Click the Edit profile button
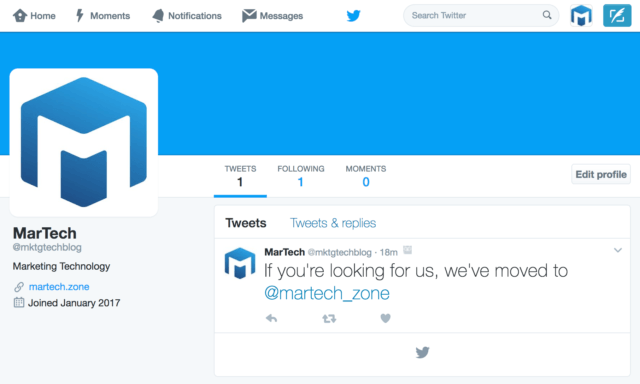The image size is (640, 384). pos(601,174)
